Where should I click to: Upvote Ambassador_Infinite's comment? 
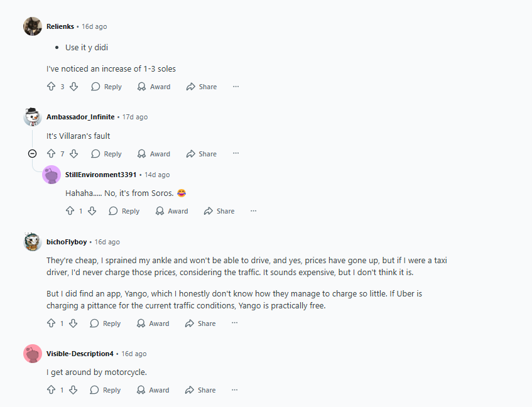(52, 154)
